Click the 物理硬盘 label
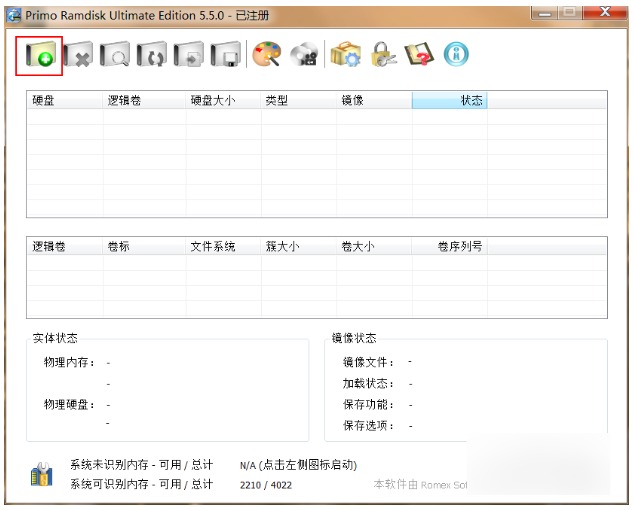634x510 pixels. pyautogui.click(x=69, y=404)
